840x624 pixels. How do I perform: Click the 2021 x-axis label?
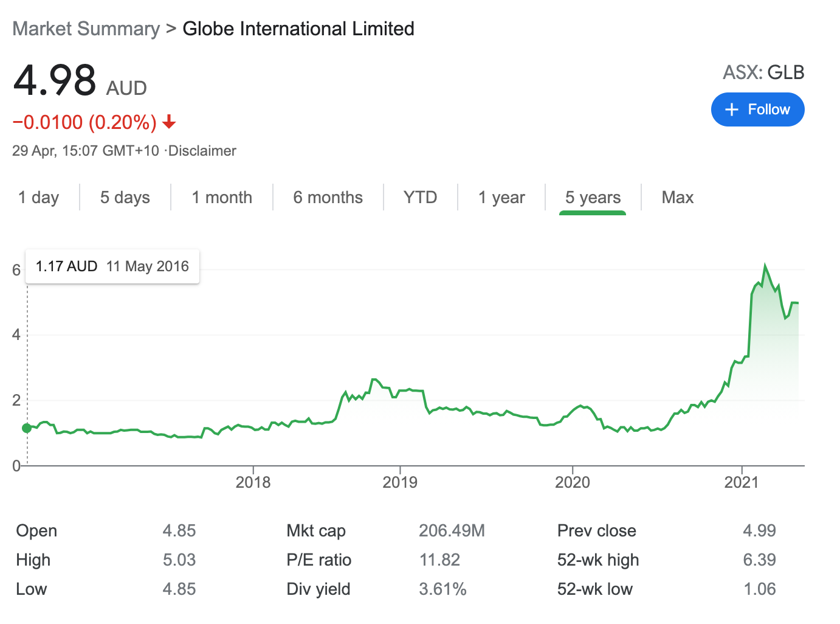click(x=742, y=482)
